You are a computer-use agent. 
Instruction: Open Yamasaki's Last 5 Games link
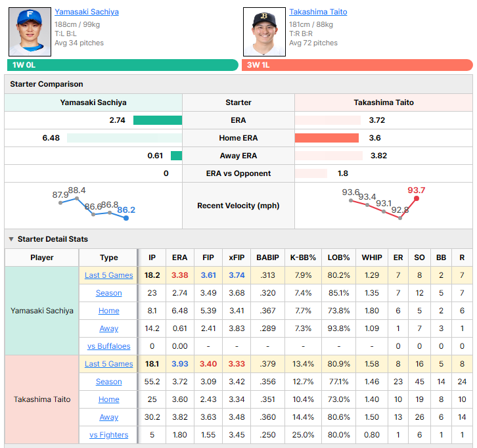[109, 275]
